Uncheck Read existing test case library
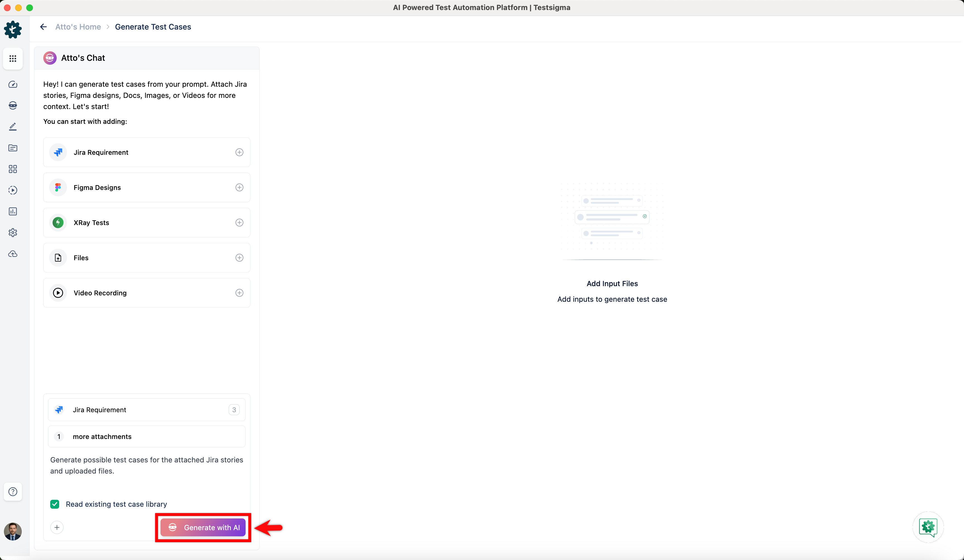 pyautogui.click(x=55, y=504)
